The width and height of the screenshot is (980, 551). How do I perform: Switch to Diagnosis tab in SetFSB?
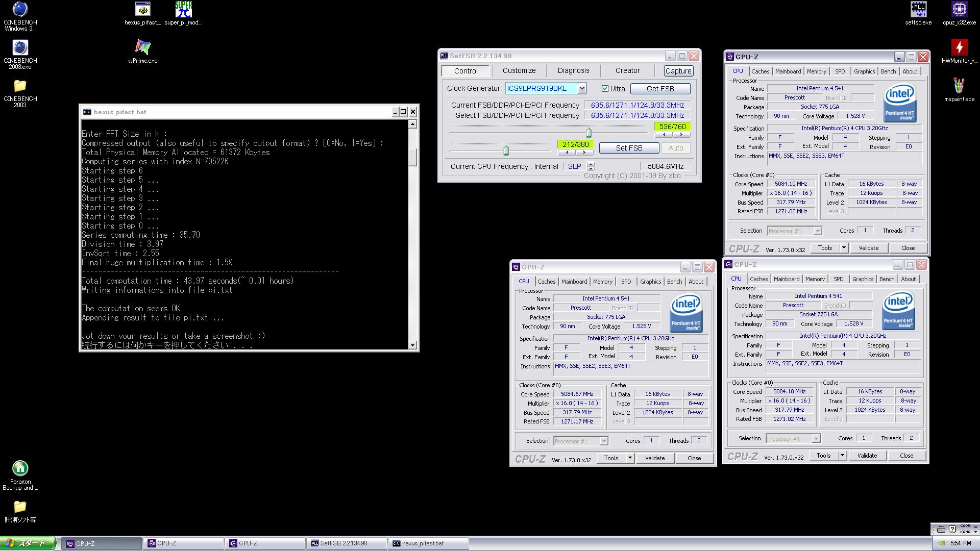[573, 71]
